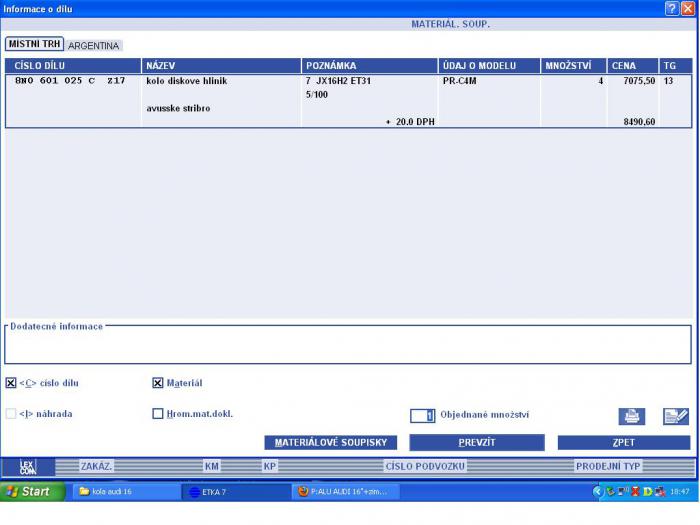Click the Windows Start button

[30, 492]
